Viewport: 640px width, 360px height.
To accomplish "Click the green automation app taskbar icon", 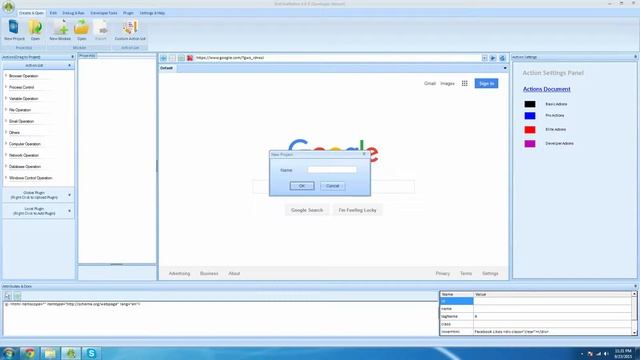I will [71, 353].
